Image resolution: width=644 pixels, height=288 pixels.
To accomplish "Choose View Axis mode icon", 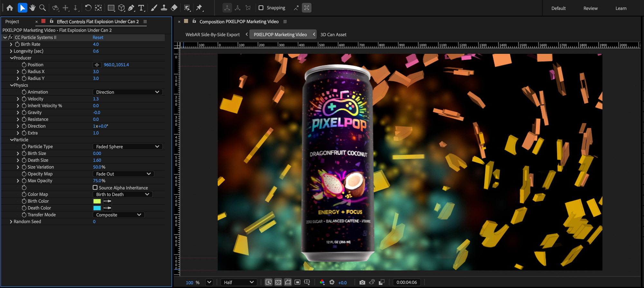I will 248,8.
